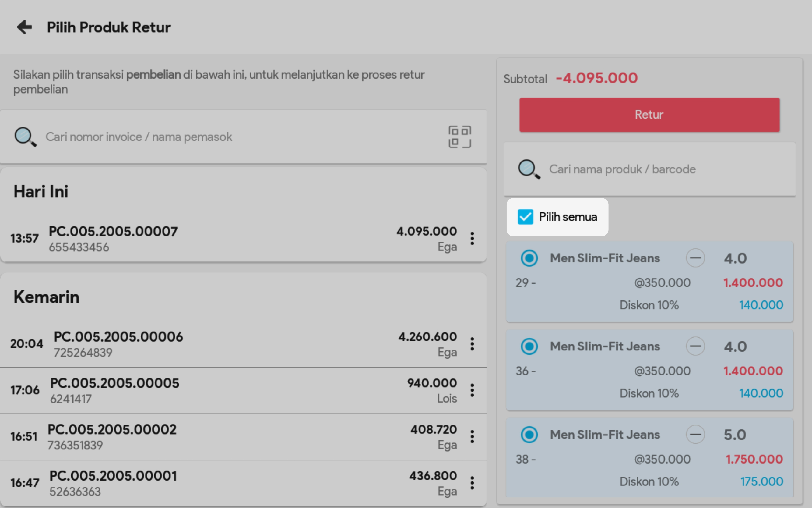The width and height of the screenshot is (812, 508).
Task: Open kebab menu for PC.005.2005.00002
Action: click(x=472, y=437)
